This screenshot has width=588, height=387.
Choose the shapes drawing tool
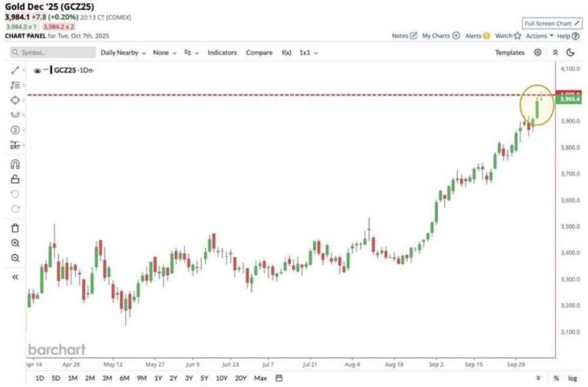click(x=15, y=100)
